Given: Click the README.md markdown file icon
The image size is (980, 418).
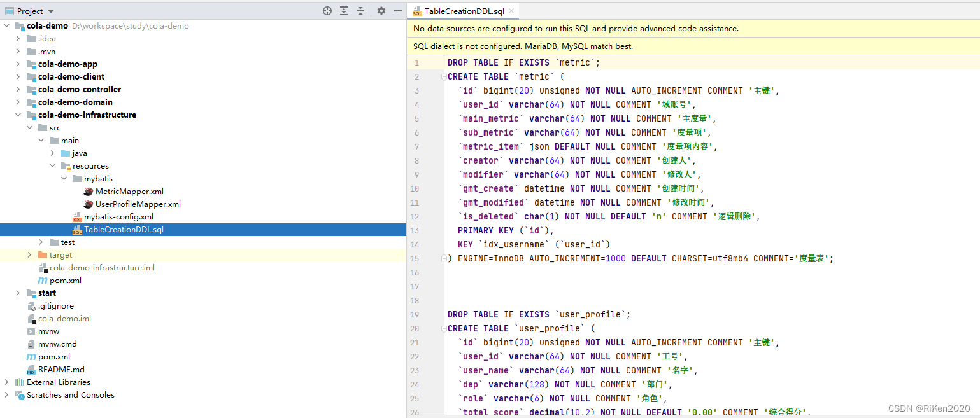Looking at the screenshot, I should (31, 370).
